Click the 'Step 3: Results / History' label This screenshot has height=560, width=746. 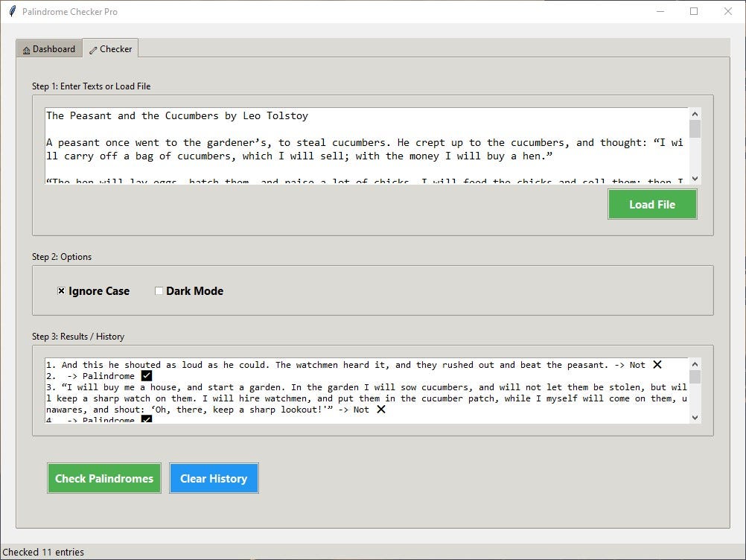coord(78,337)
